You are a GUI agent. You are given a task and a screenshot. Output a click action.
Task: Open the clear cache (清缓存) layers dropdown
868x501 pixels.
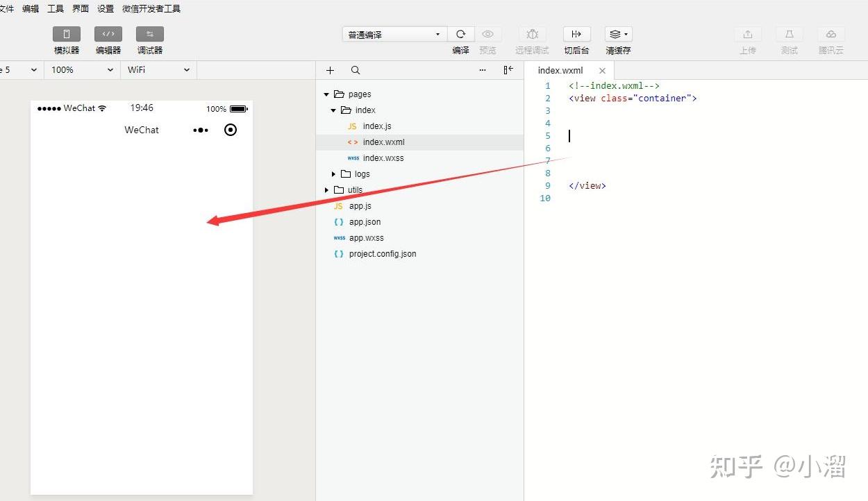click(x=618, y=34)
